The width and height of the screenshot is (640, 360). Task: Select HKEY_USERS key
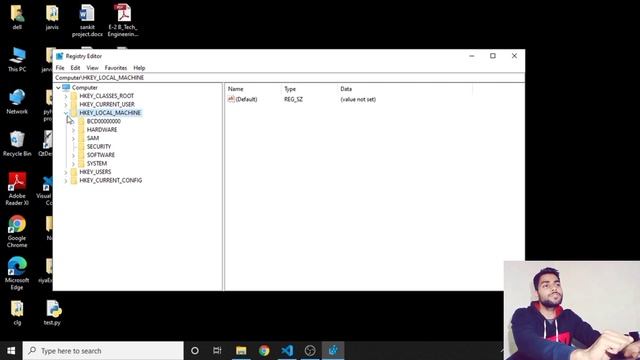(95, 172)
